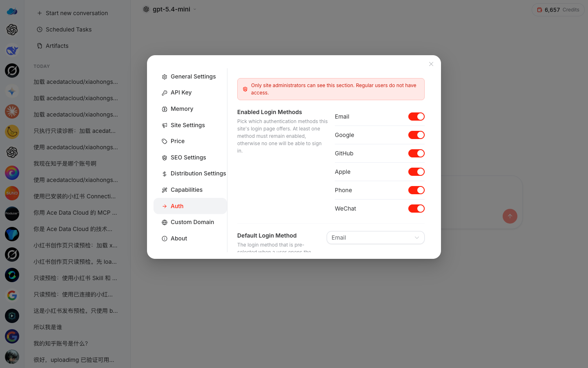Disable the Google login toggle
Viewport: 588px width, 368px height.
click(416, 135)
